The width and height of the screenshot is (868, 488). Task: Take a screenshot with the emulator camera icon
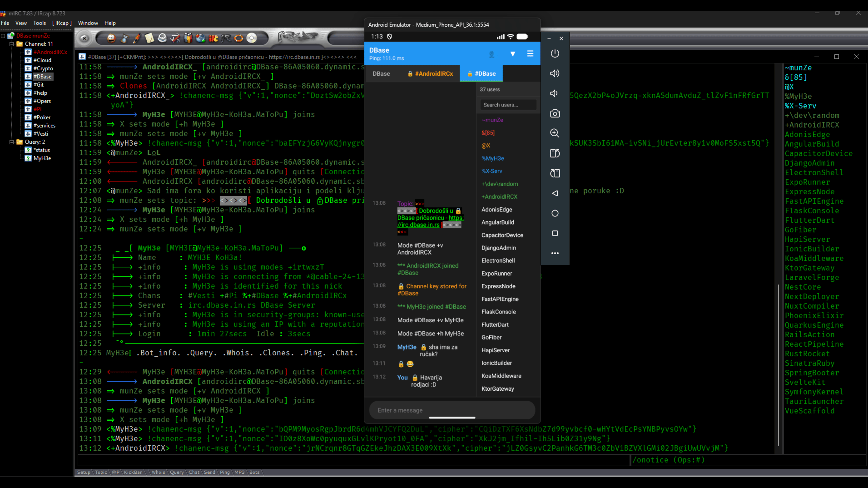[x=555, y=114]
